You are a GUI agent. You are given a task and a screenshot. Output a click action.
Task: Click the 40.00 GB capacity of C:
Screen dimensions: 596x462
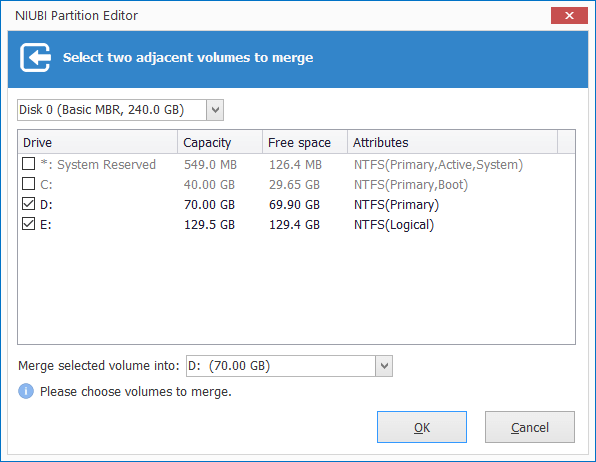(x=209, y=184)
